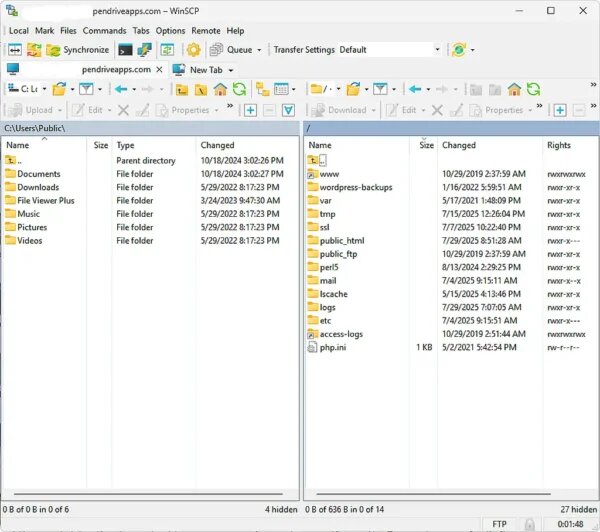This screenshot has width=600, height=532.
Task: Click the remote panel horizontal scrollbar
Action: tap(433, 494)
